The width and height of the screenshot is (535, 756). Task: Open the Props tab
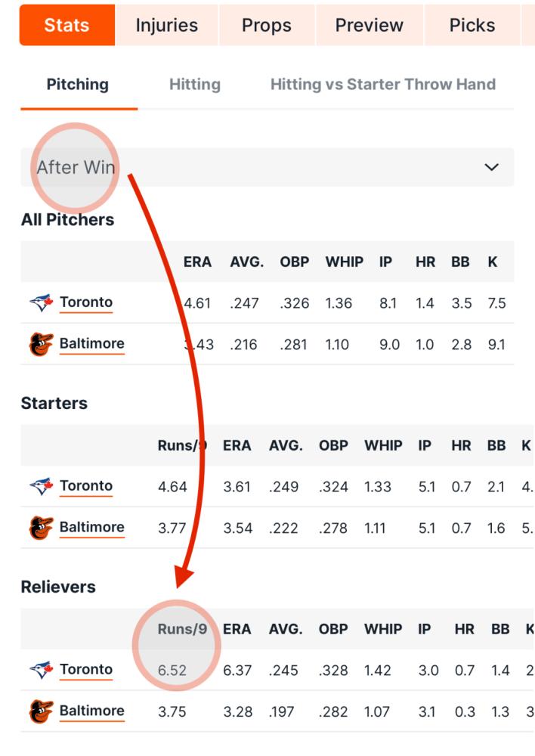(267, 25)
